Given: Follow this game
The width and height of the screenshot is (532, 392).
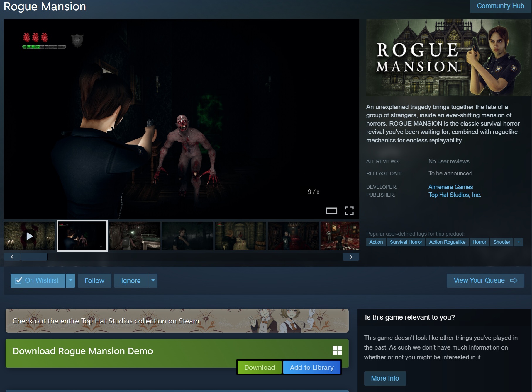Looking at the screenshot, I should pyautogui.click(x=94, y=281).
